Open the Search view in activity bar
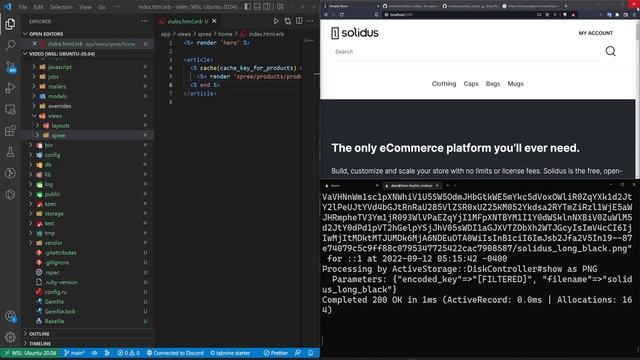This screenshot has height=360, width=640. [x=10, y=45]
